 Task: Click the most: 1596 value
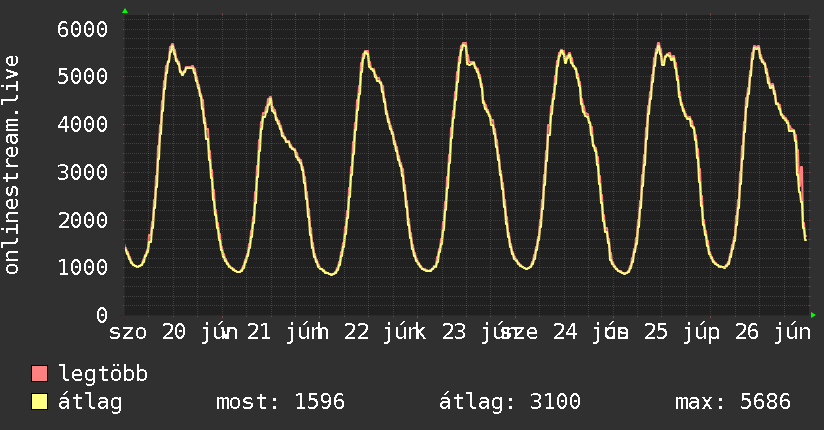coord(280,402)
